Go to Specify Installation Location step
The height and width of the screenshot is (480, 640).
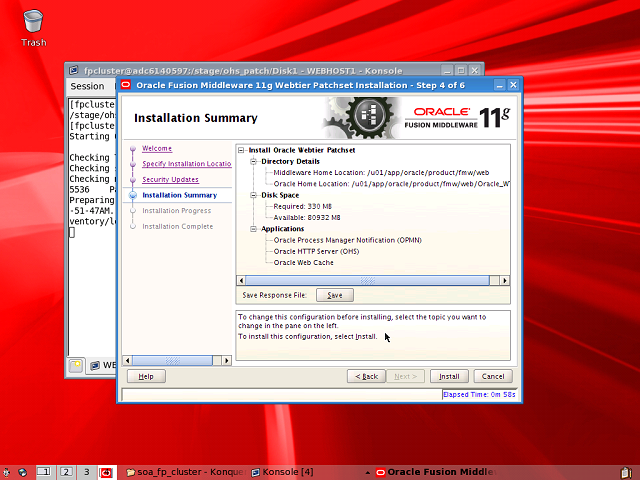(x=187, y=164)
